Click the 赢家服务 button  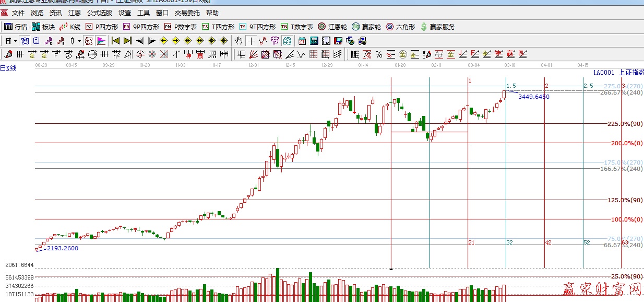pos(437,27)
